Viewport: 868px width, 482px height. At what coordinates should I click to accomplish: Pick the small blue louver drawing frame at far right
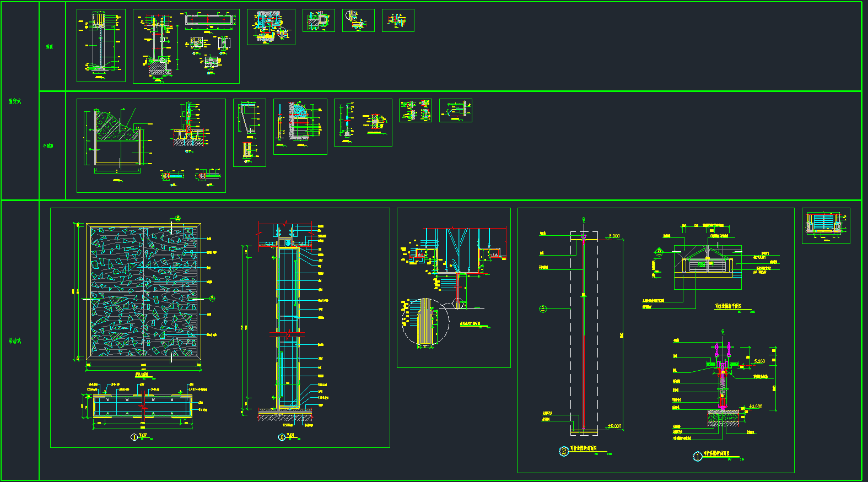(x=826, y=225)
